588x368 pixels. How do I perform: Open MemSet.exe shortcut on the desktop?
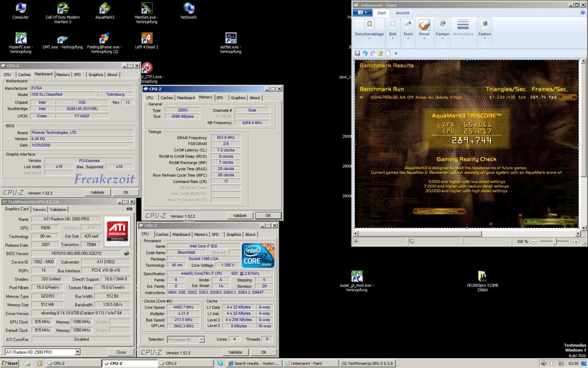click(x=147, y=13)
